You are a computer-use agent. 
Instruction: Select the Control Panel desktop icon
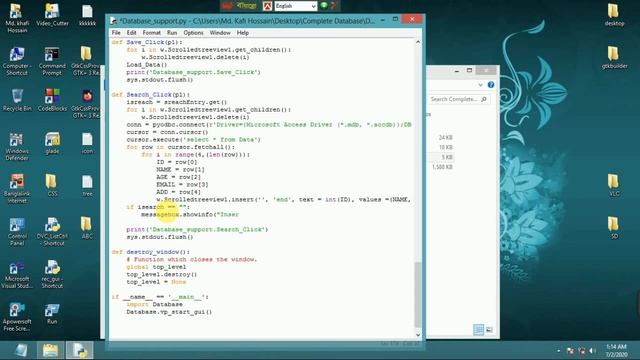(17, 231)
